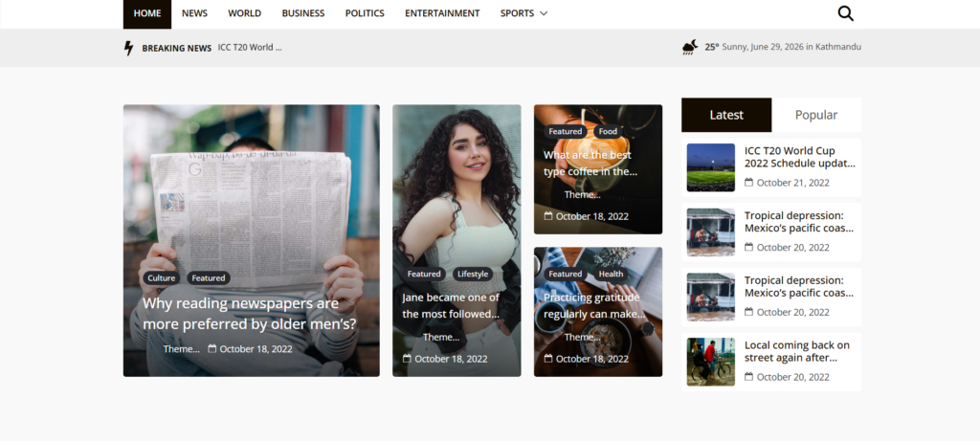The image size is (980, 441).
Task: Click the cricket stadium thumbnail
Action: (711, 167)
